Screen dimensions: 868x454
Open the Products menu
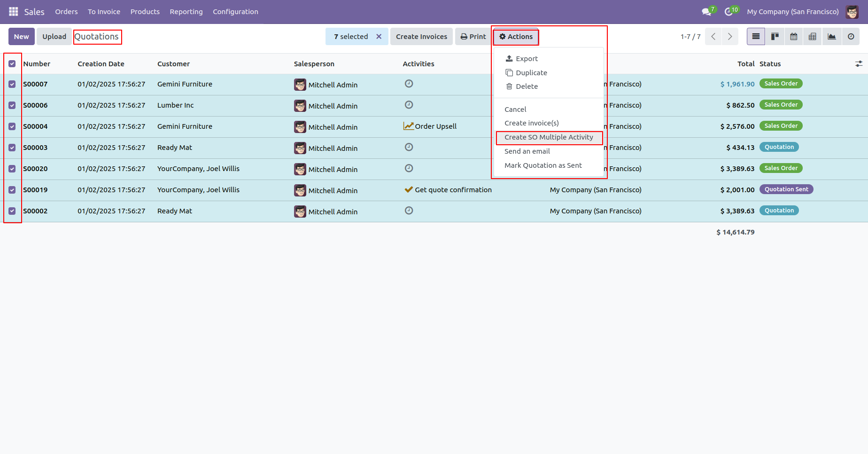145,12
